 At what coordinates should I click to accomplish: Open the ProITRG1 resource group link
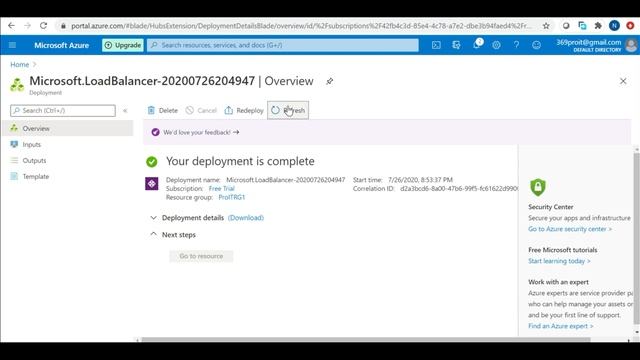[x=231, y=197]
